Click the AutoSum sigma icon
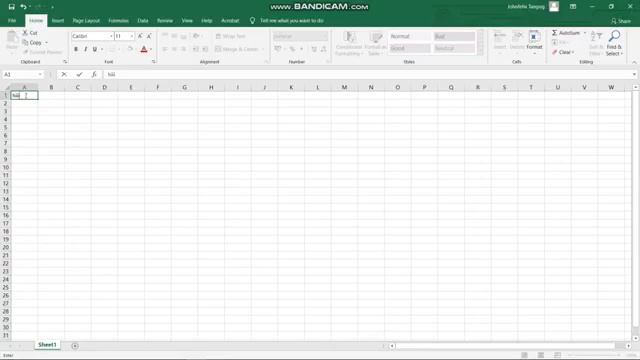640x360 pixels. coord(554,33)
